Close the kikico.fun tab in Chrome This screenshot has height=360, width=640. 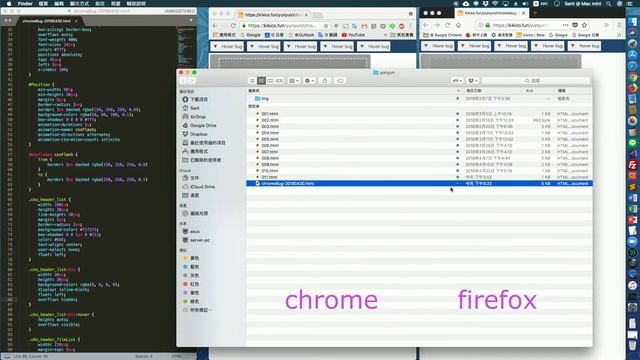click(306, 15)
